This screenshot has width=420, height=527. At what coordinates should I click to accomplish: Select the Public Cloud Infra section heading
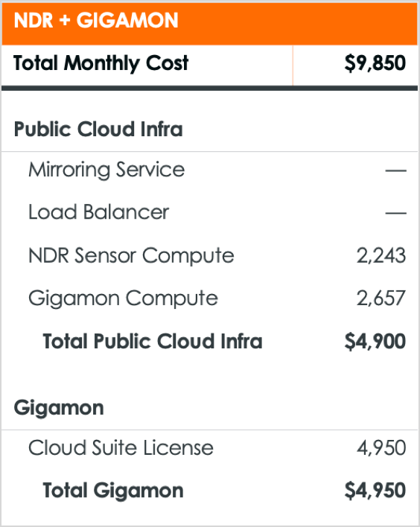[98, 129]
